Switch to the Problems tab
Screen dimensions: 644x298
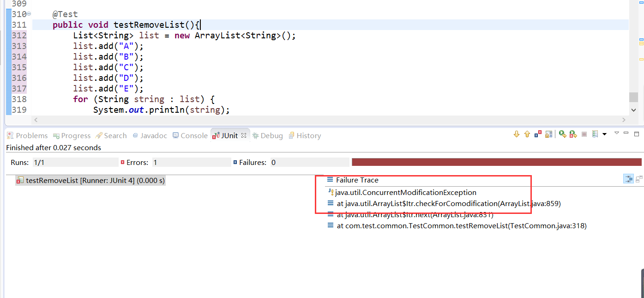[27, 135]
